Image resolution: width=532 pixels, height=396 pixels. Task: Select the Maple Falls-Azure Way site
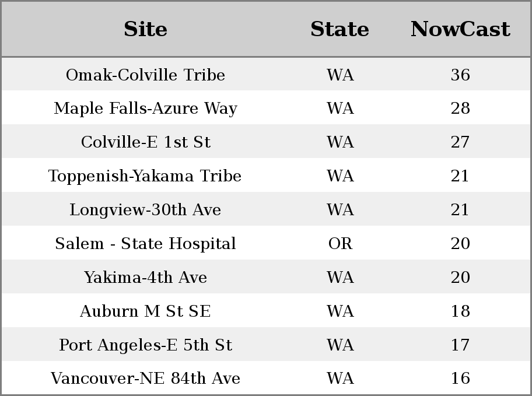[145, 109]
